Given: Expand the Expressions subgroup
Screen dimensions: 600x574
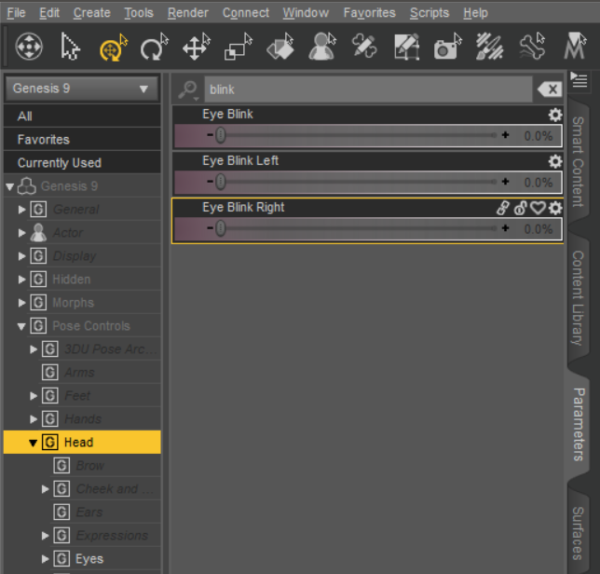Looking at the screenshot, I should 45,536.
